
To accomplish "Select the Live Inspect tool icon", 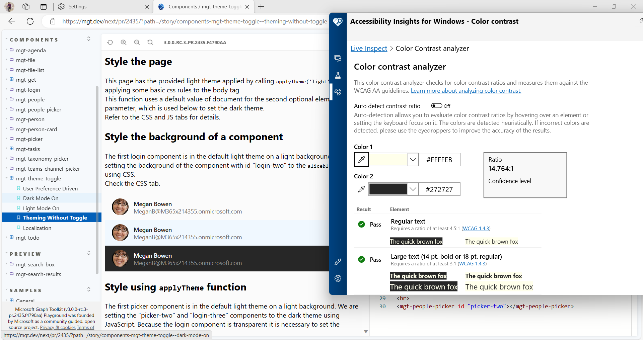I will pos(338,58).
